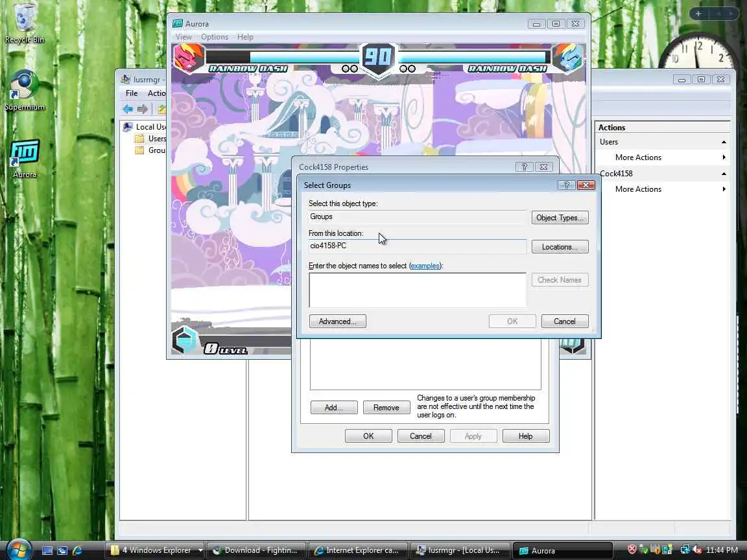Collapse the Cock4158 section in Actions pane
Screen dimensions: 747x560
[724, 173]
